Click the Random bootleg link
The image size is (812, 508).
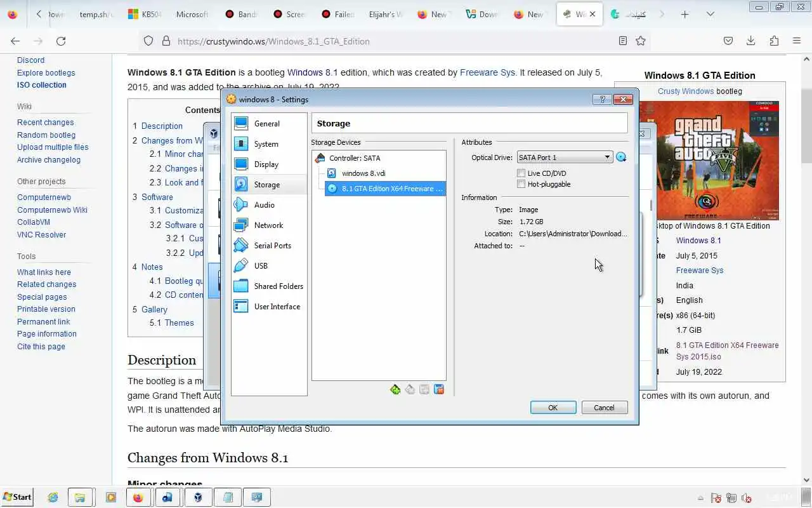click(46, 135)
